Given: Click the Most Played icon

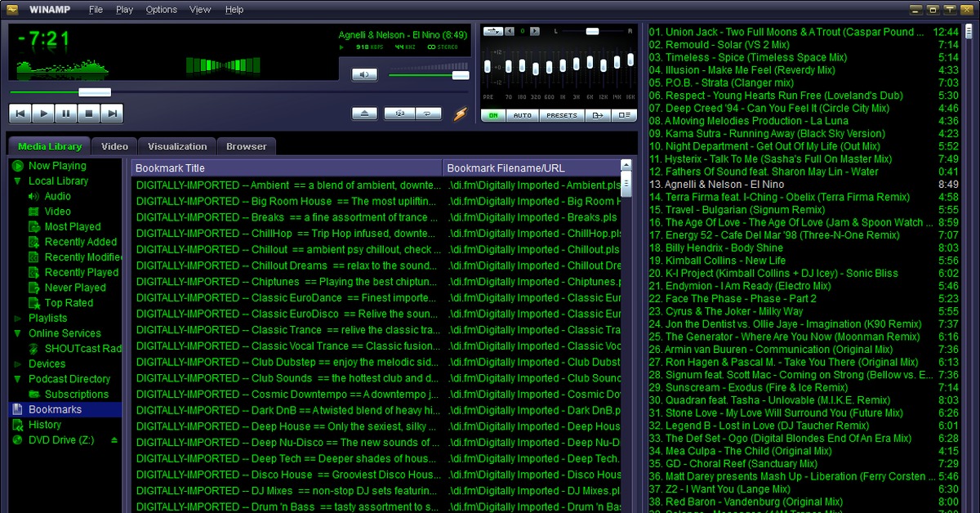Looking at the screenshot, I should pos(33,227).
